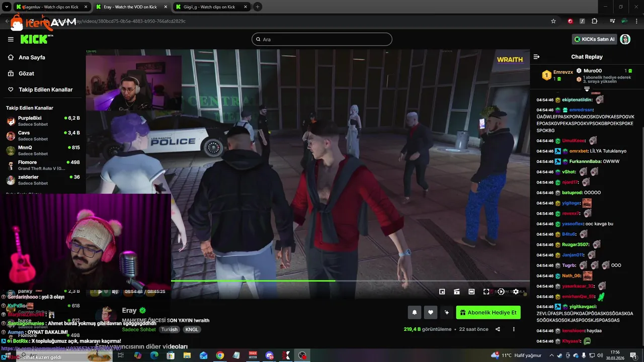Screen dimensions: 644x362
Task: Open the MnnQ followed channel
Action: coord(43,150)
